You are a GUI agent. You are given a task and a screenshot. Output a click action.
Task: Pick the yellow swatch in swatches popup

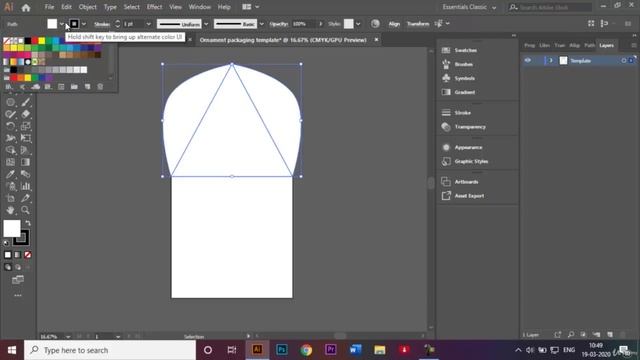pos(42,41)
